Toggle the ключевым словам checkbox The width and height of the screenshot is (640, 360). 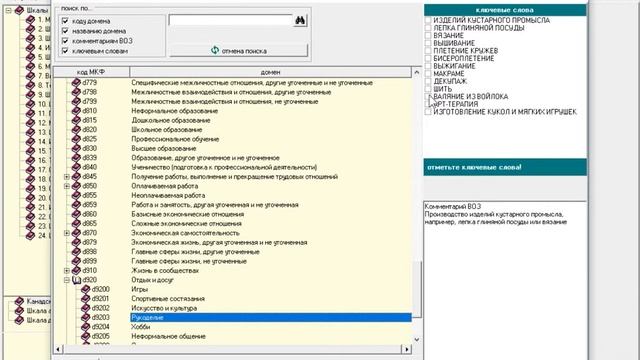click(x=65, y=51)
